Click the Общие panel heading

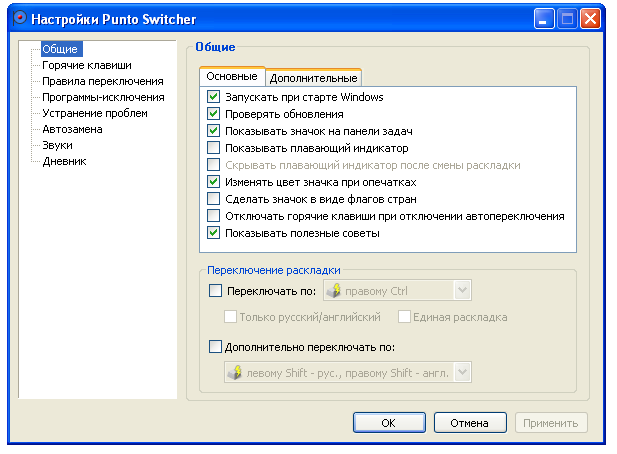click(x=216, y=47)
